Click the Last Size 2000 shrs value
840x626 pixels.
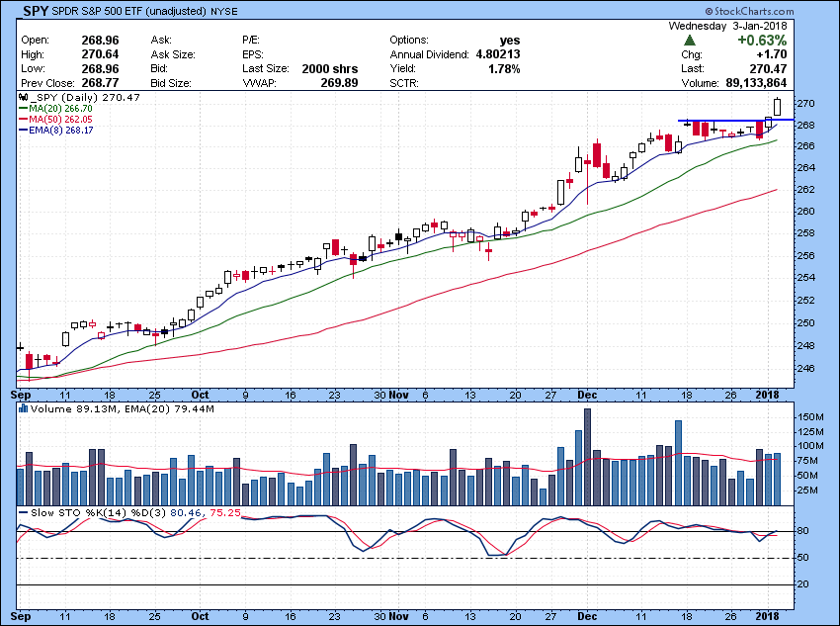tap(330, 68)
